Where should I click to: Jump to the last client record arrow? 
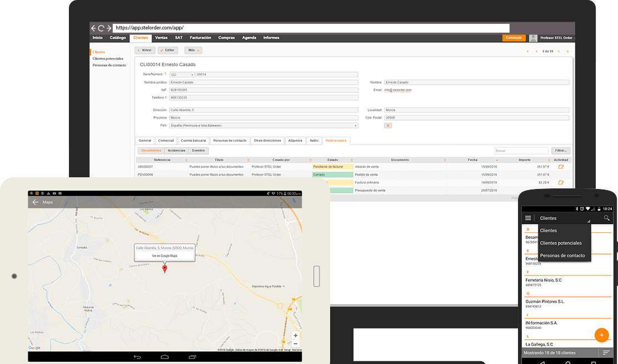coord(567,52)
